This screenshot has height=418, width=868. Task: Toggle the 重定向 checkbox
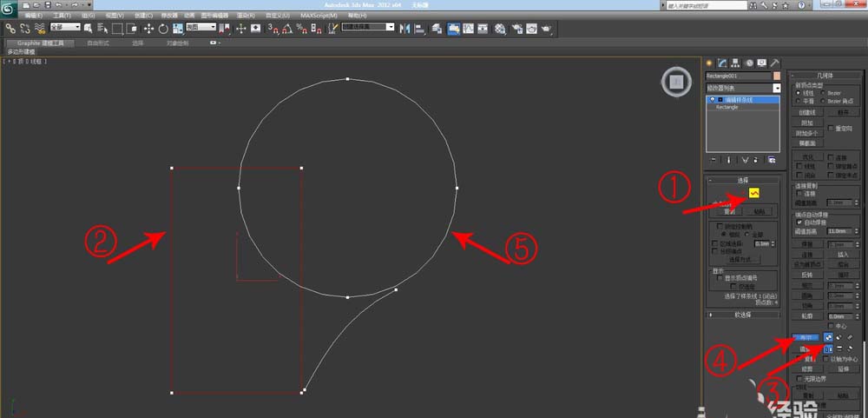[831, 128]
